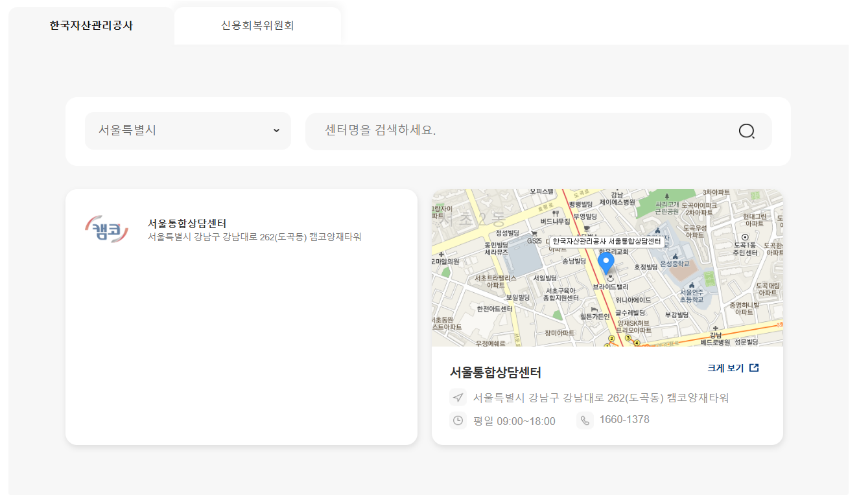Click 은성중학교 label on the map
Image resolution: width=859 pixels, height=504 pixels.
tap(676, 264)
